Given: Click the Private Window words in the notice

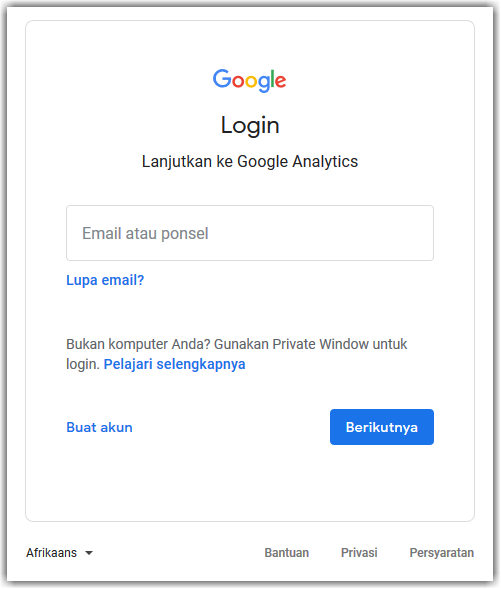Looking at the screenshot, I should 320,344.
